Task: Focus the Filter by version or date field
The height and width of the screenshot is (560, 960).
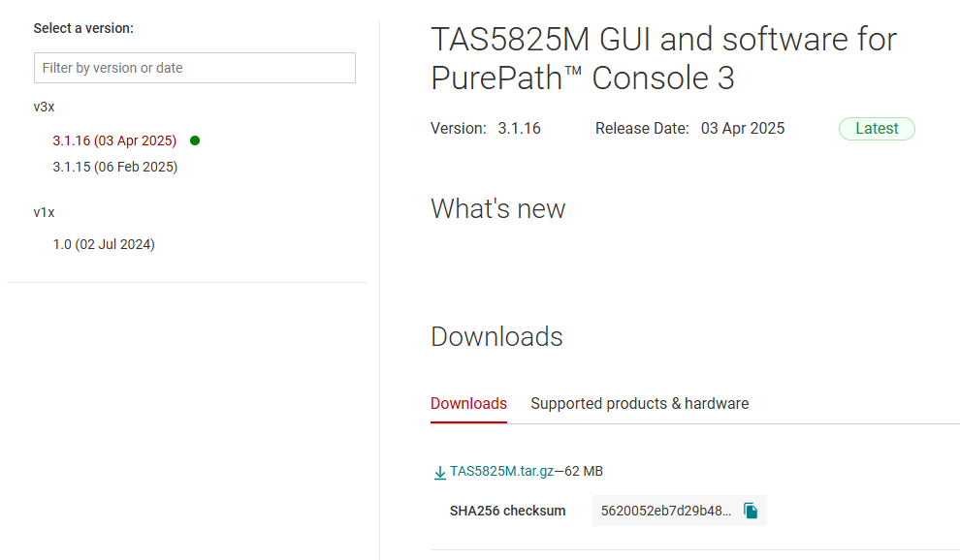Action: point(195,68)
